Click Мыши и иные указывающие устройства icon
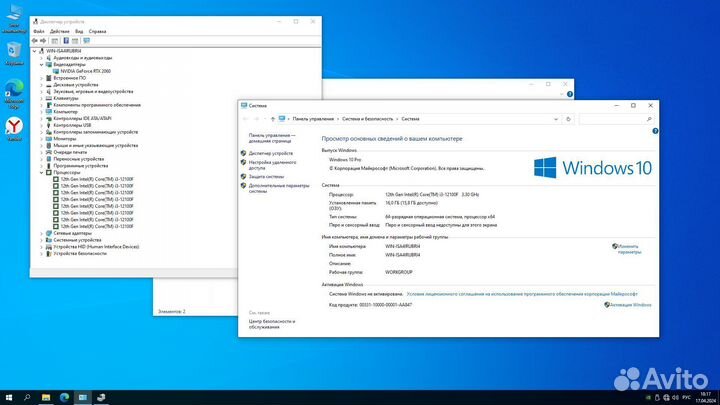Image resolution: width=720 pixels, height=405 pixels. [x=49, y=146]
